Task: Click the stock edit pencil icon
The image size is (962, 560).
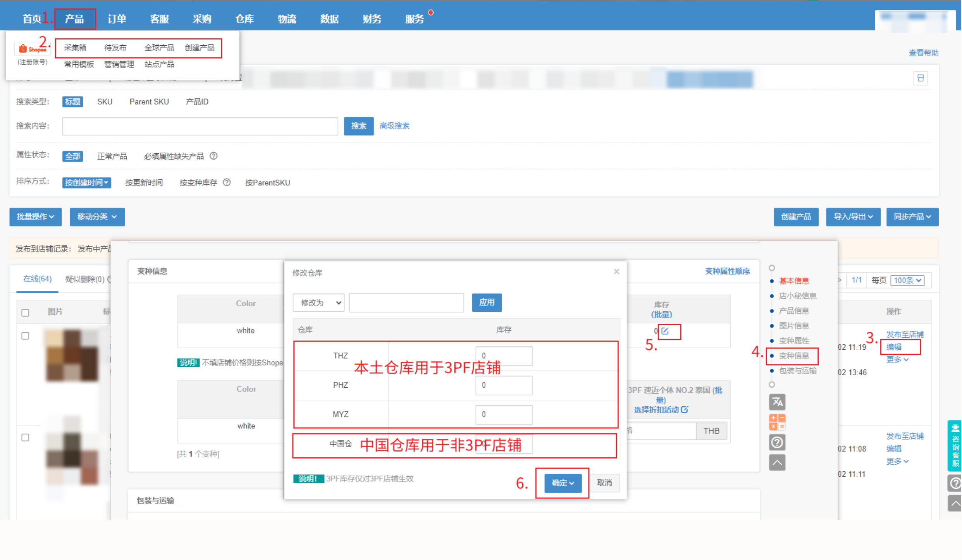Action: [665, 331]
